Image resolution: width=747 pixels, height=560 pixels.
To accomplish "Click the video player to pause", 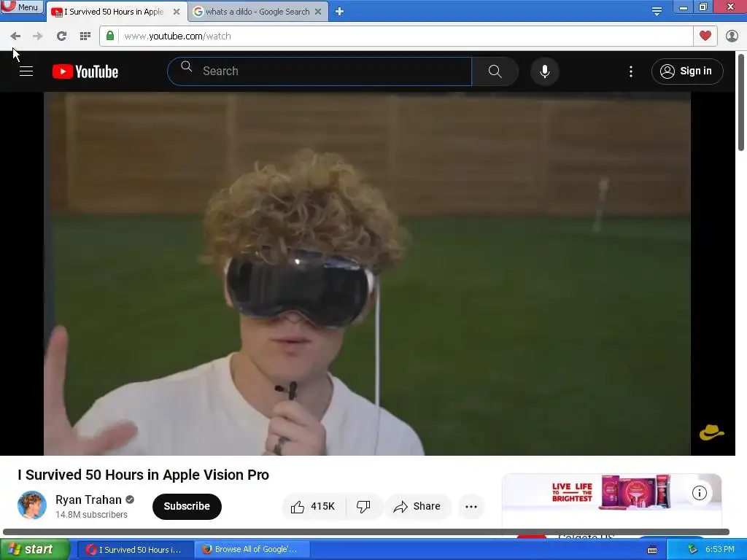I will click(x=367, y=273).
